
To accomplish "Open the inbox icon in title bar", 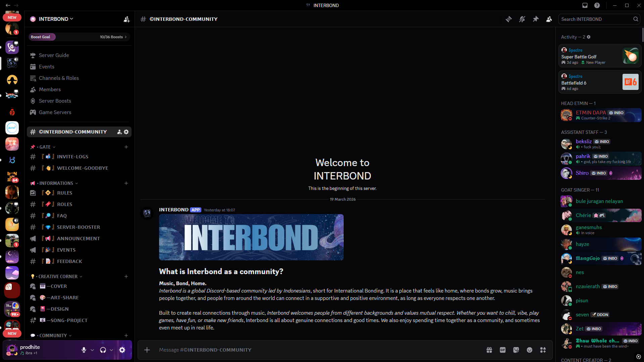I will tap(585, 5).
